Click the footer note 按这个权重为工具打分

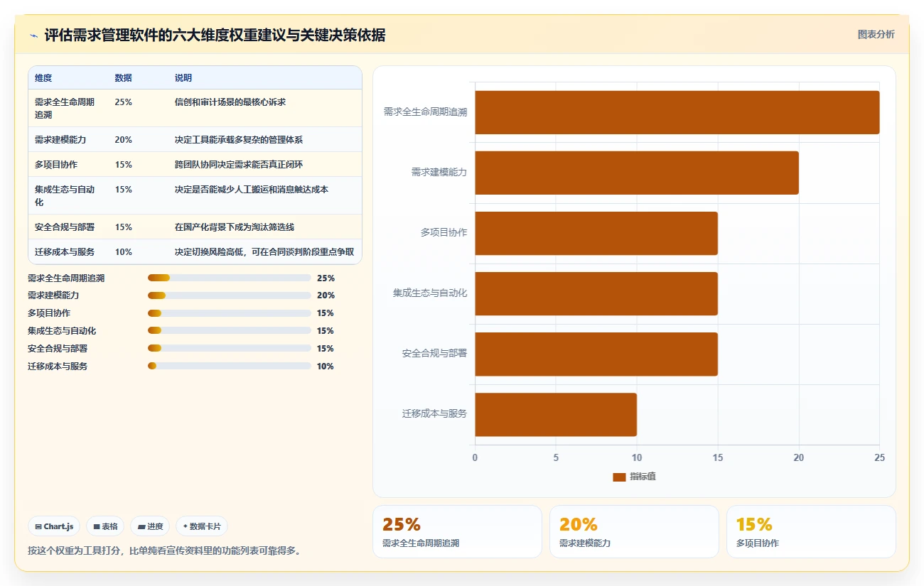click(x=164, y=550)
